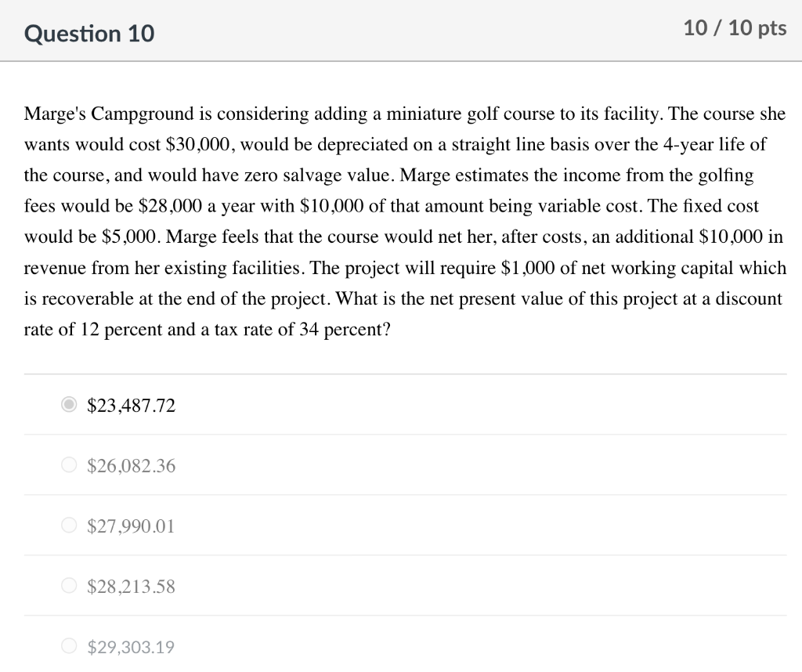Click the $23,487.72 answer label text
Screen dimensions: 802x672
point(131,406)
